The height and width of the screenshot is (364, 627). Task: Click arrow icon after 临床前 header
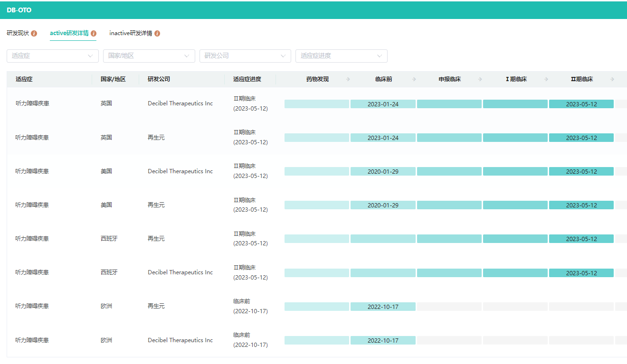414,79
